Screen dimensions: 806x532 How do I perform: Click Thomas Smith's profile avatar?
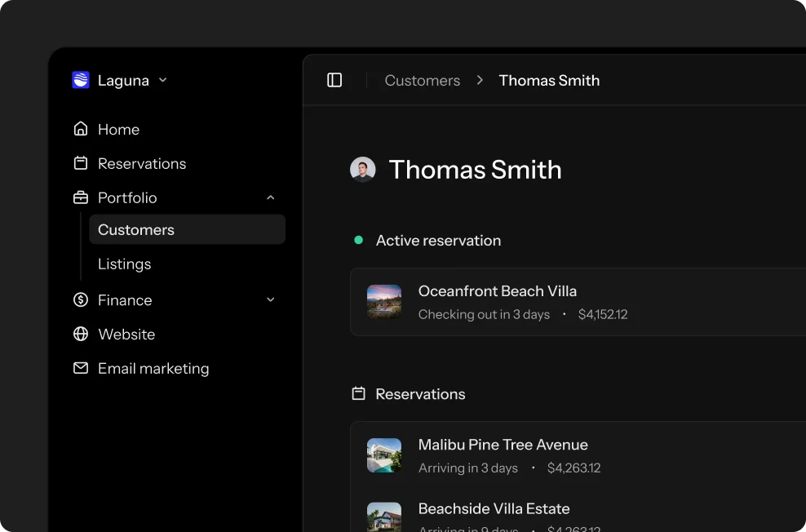point(362,169)
